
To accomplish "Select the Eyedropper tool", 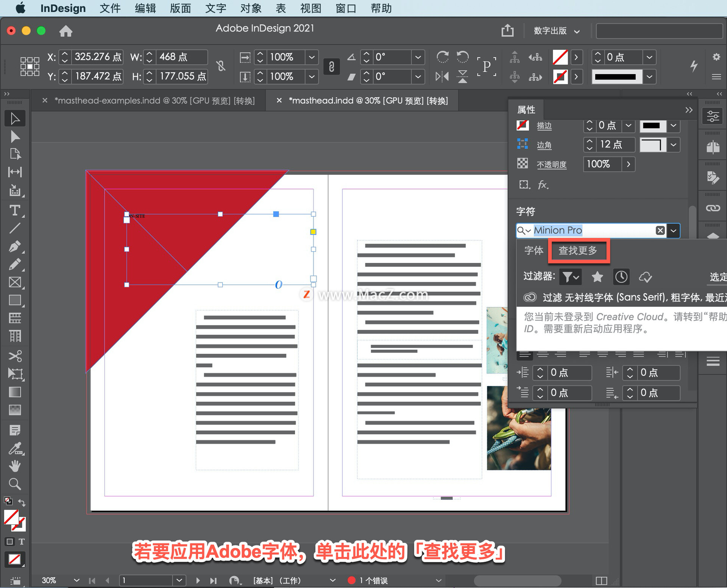I will (x=15, y=448).
